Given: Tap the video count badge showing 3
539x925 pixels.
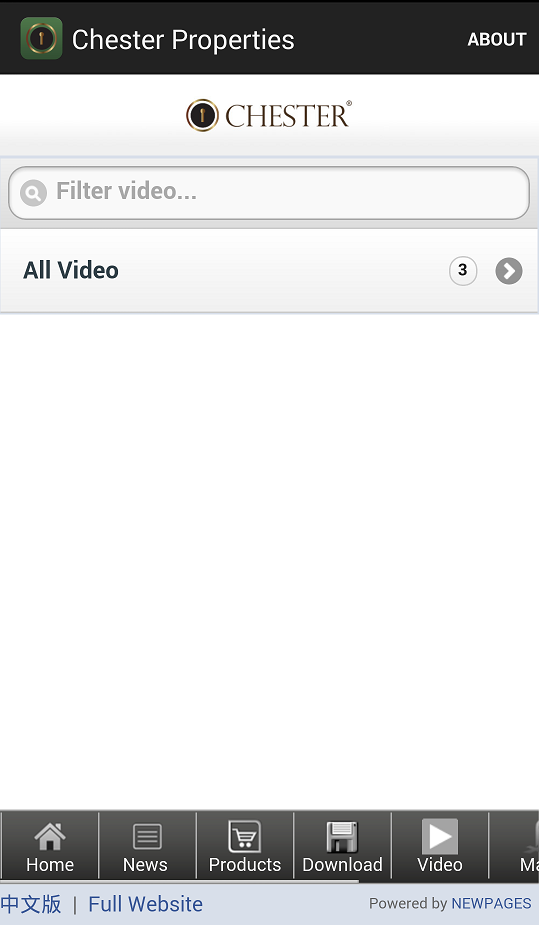Looking at the screenshot, I should (463, 271).
